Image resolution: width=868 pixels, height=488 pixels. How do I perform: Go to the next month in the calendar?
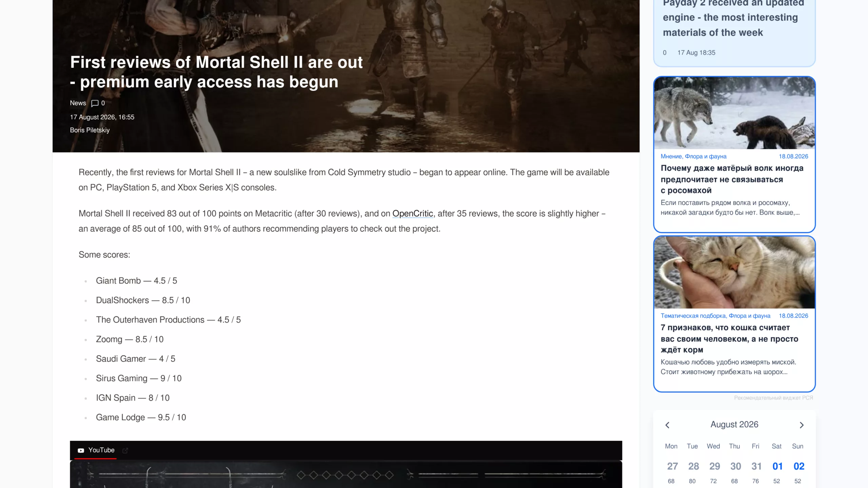(802, 425)
